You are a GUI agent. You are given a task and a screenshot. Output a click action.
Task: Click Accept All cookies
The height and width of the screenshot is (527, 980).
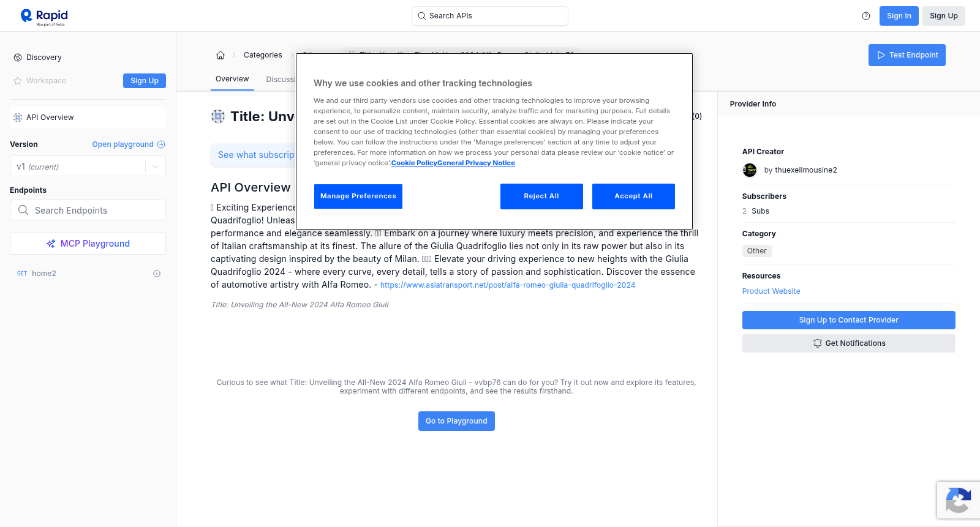(x=633, y=196)
